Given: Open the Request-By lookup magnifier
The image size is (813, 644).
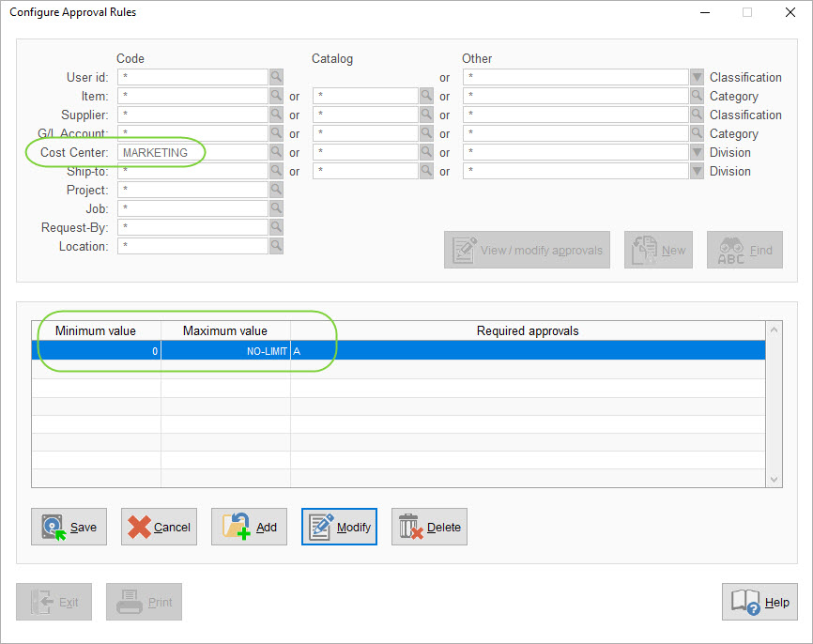Looking at the screenshot, I should [278, 227].
